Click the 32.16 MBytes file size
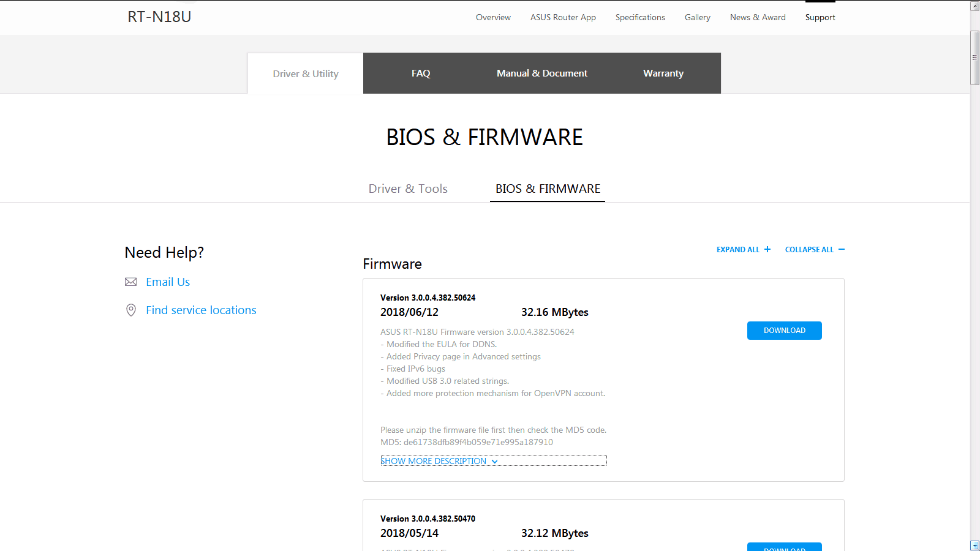This screenshot has height=551, width=980. 555,312
